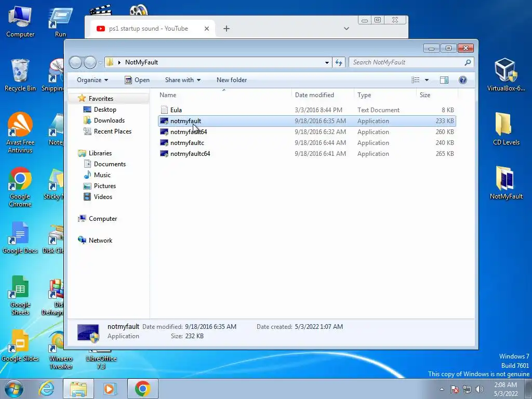Select the CD Levels folder on desktop
This screenshot has width=532, height=399.
506,129
